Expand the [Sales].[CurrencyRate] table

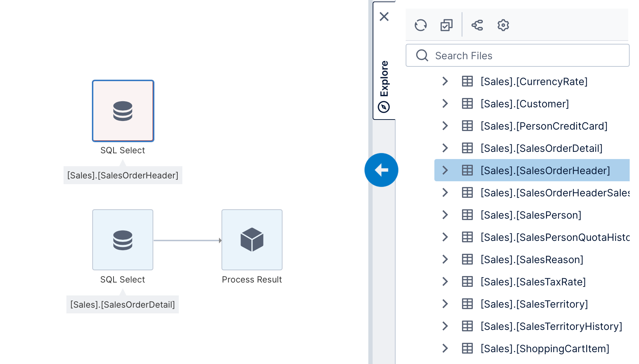point(445,81)
